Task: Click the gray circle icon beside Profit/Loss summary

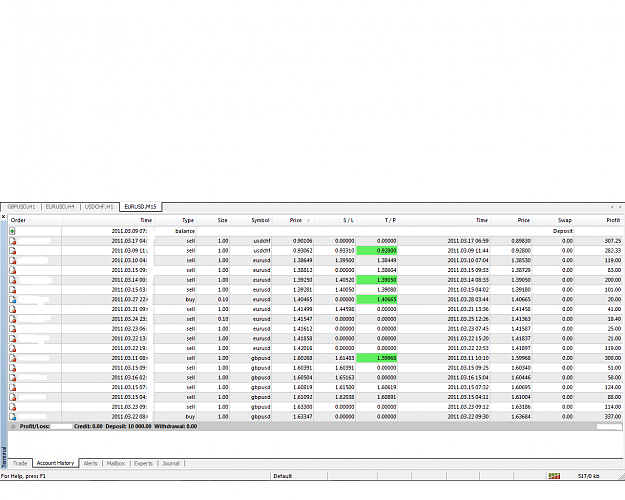Action: coord(13,427)
